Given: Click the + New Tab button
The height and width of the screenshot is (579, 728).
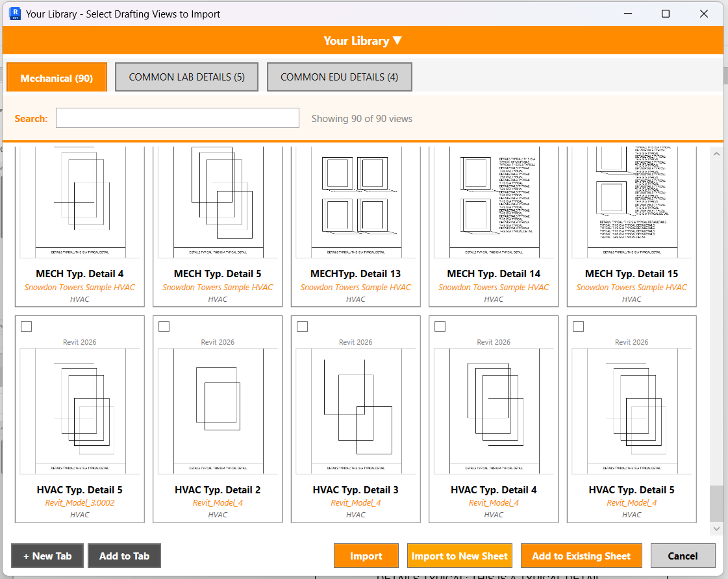Looking at the screenshot, I should [47, 556].
